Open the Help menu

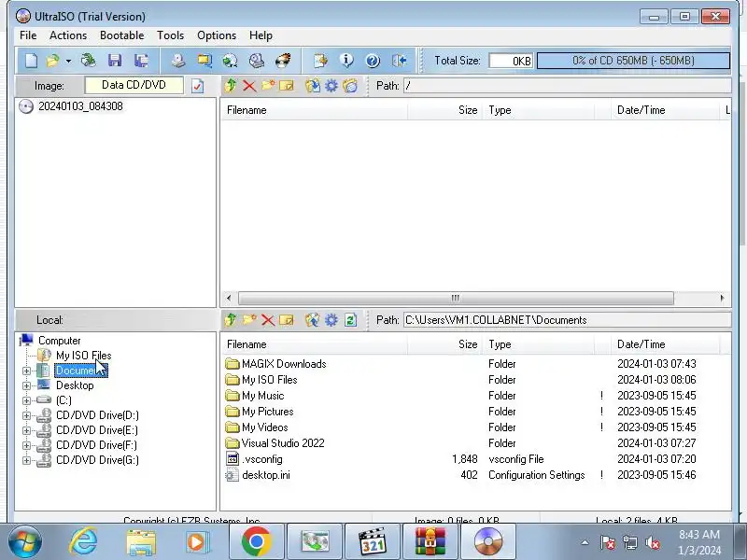[261, 35]
